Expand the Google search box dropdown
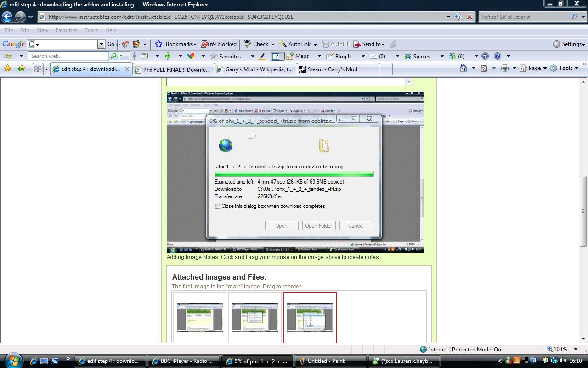 click(x=101, y=44)
